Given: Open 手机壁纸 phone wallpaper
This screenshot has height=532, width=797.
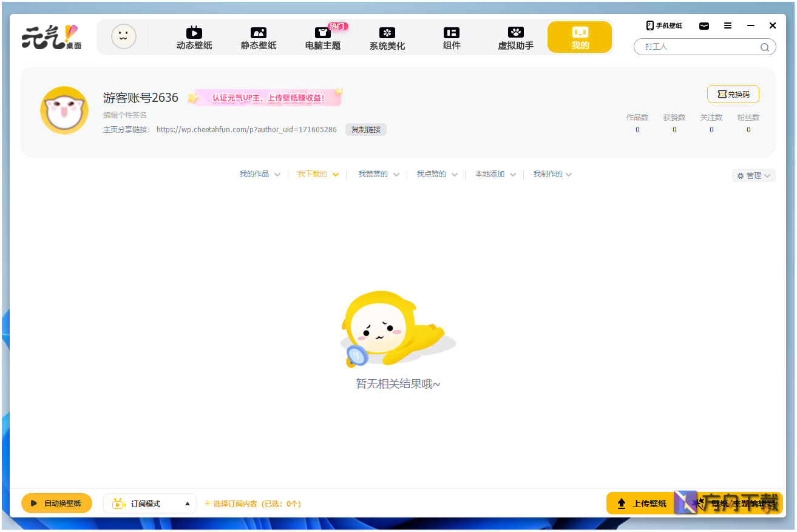Looking at the screenshot, I should (664, 25).
